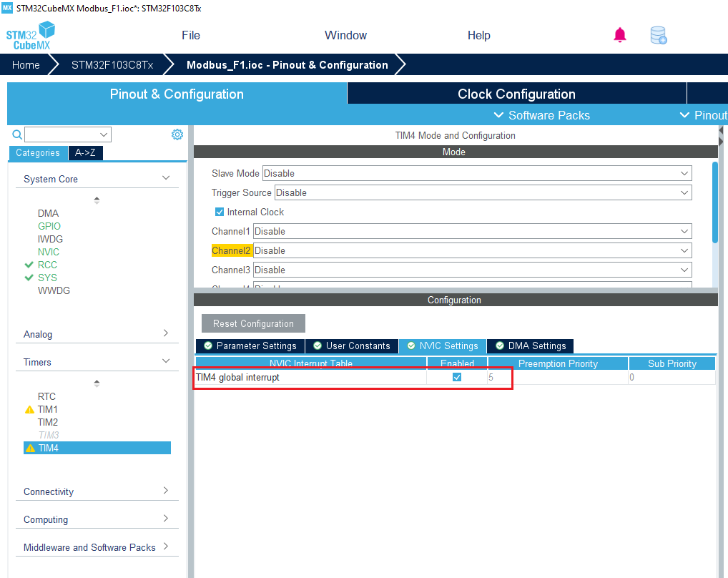The width and height of the screenshot is (728, 578).
Task: Select the Pinout & Configuration tab
Action: [177, 94]
